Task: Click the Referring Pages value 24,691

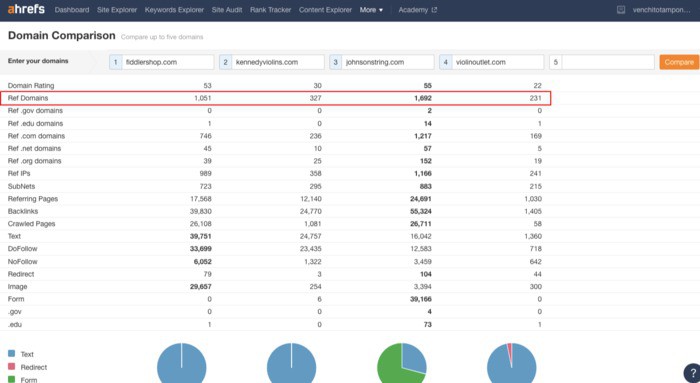Action: point(421,199)
